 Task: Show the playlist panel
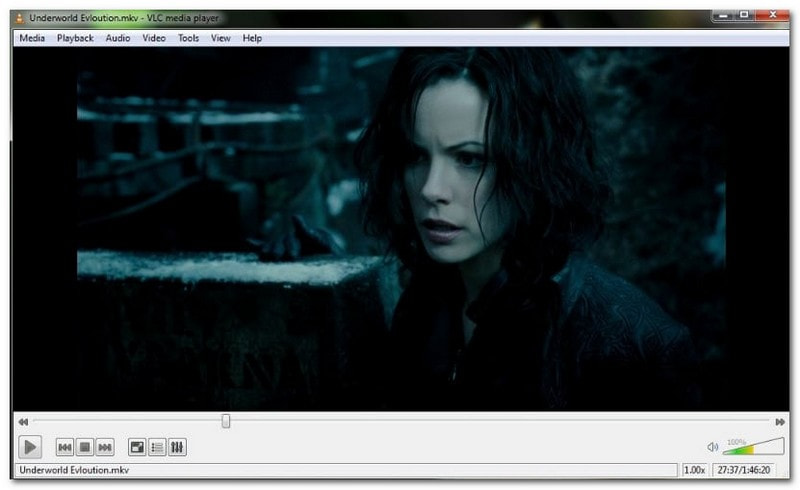point(157,448)
